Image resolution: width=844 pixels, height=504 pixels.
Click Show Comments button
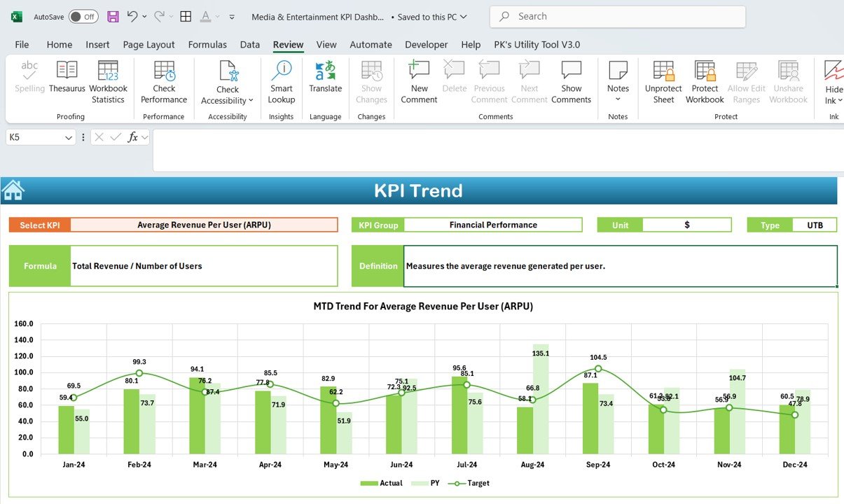[571, 82]
